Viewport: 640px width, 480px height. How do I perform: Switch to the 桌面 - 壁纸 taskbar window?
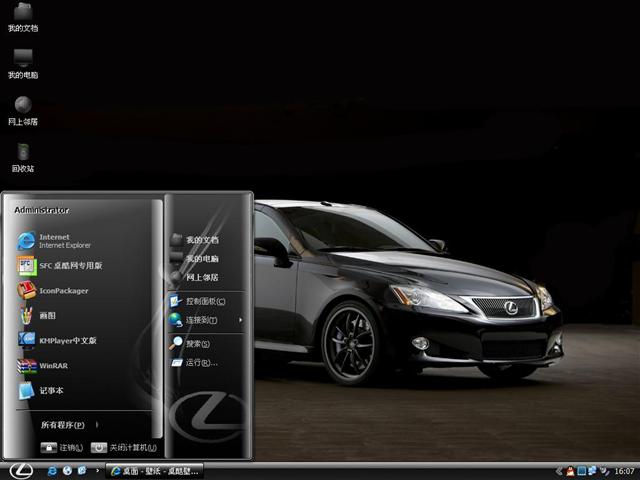[155, 470]
